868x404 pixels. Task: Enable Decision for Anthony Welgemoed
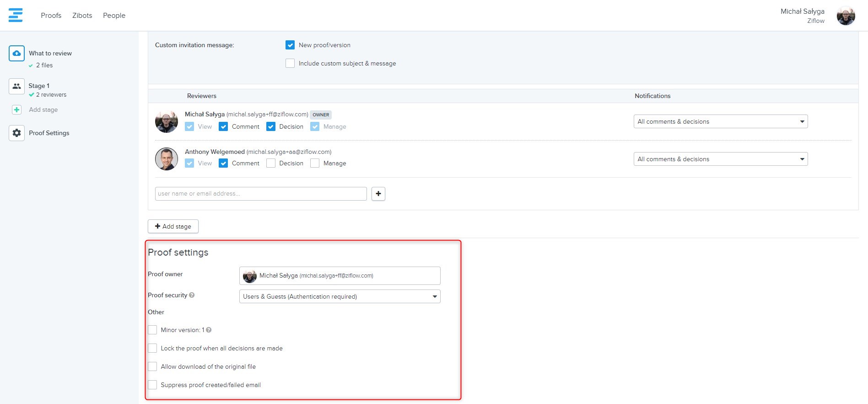pos(271,164)
